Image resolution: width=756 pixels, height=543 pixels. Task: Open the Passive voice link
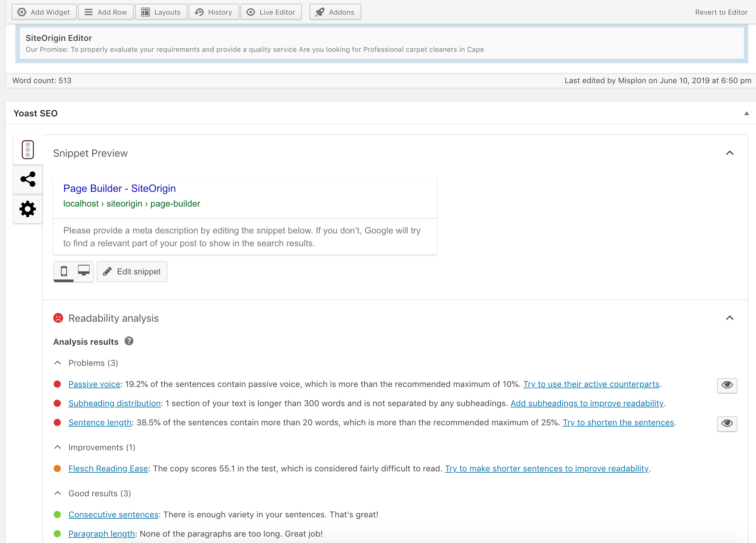[94, 384]
